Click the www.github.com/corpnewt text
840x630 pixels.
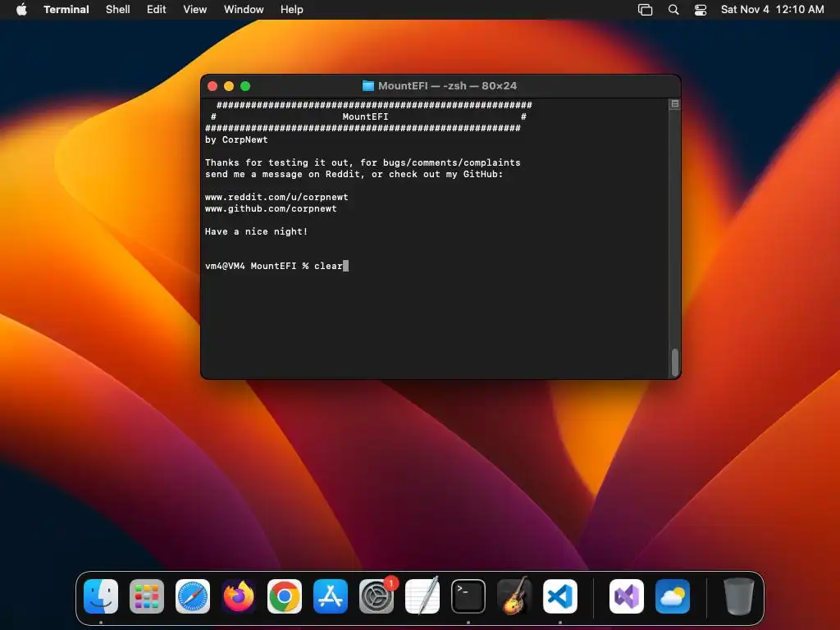[271, 209]
